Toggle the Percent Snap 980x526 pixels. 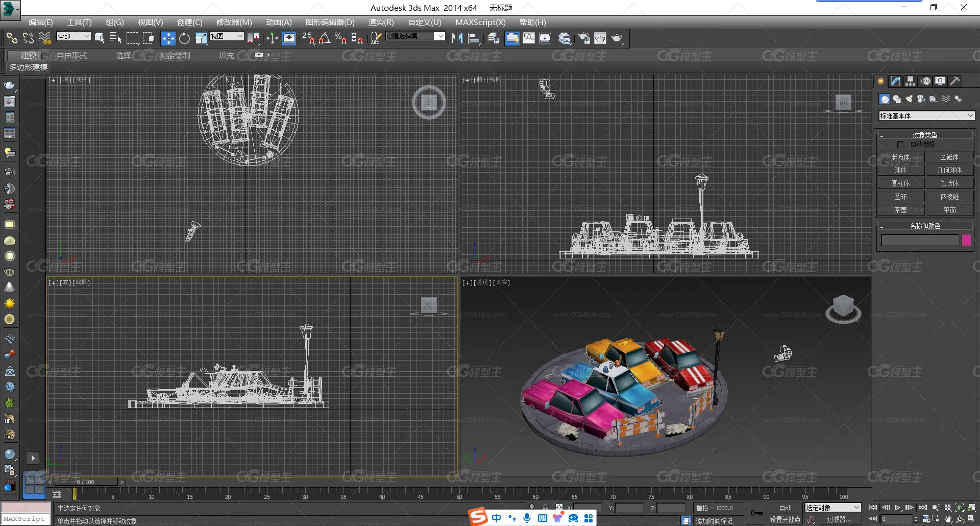tap(341, 38)
